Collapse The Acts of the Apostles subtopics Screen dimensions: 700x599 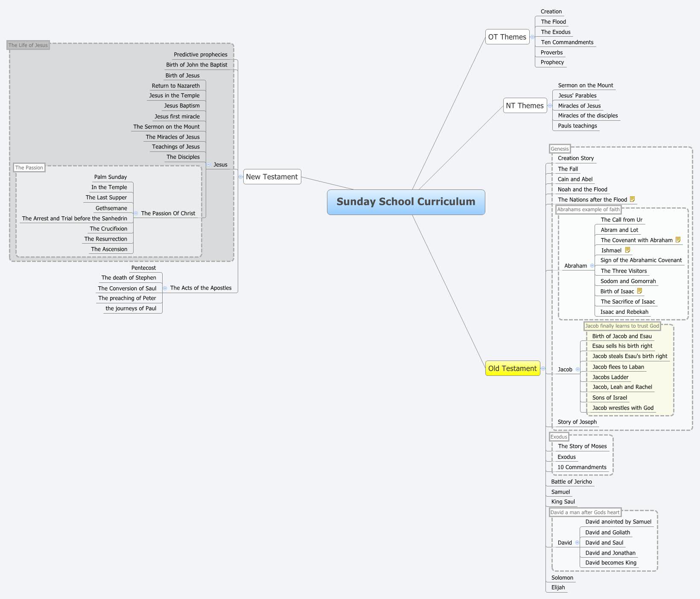pos(165,288)
